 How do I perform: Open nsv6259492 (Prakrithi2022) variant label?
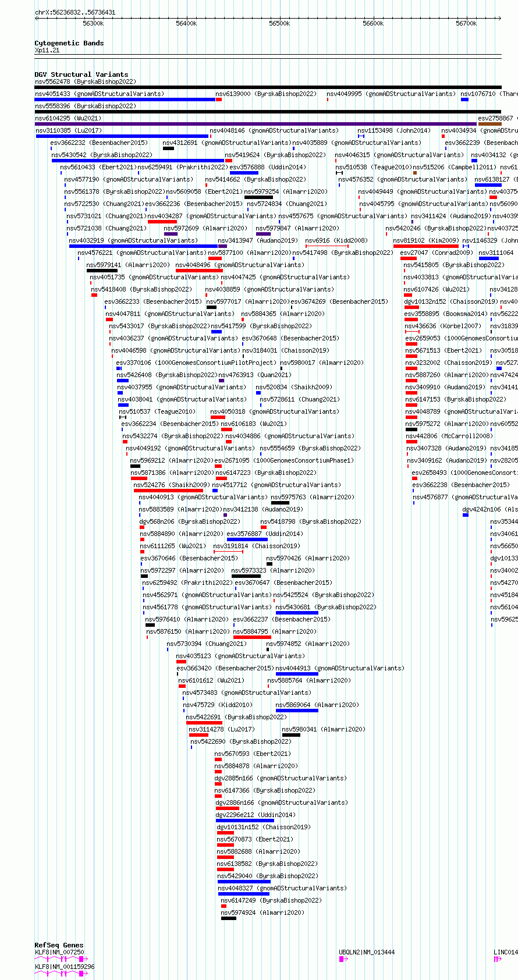187,583
